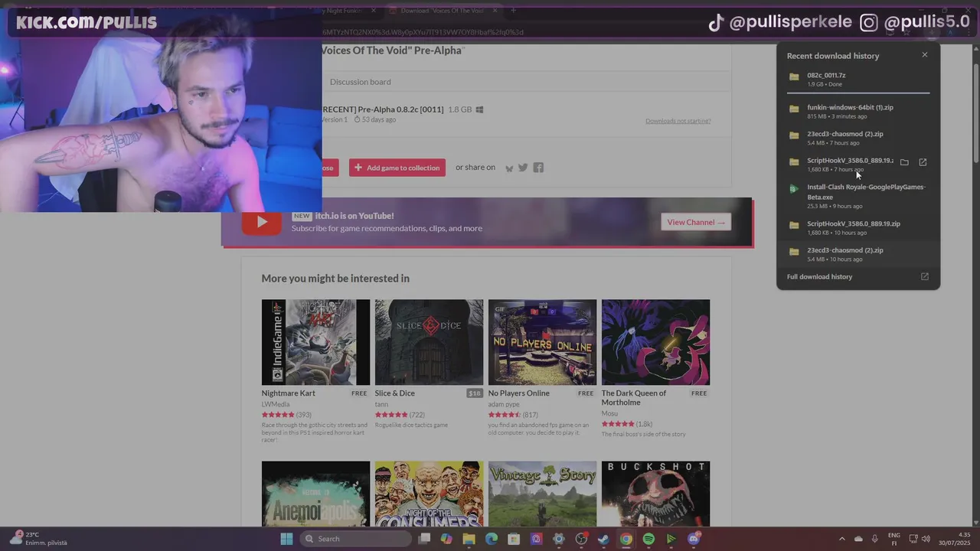Open ScriptHookV download with external-link icon
Viewport: 980px width, 551px height.
(x=923, y=162)
